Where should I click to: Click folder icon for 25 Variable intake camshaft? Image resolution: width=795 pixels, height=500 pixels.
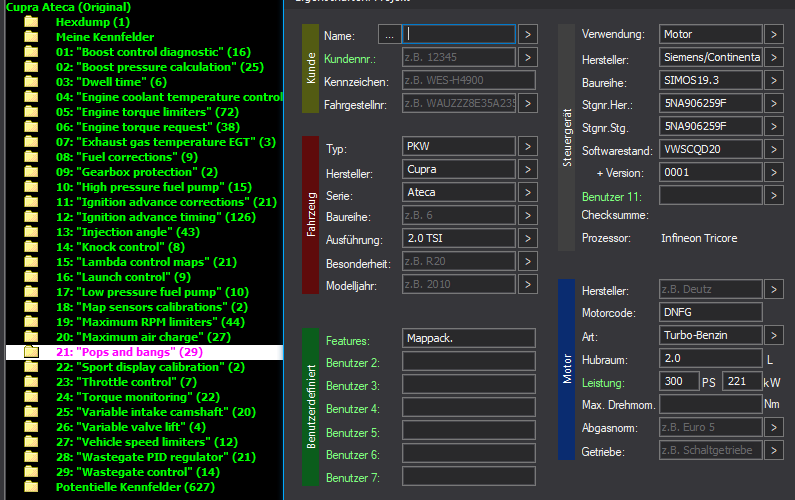pyautogui.click(x=31, y=412)
